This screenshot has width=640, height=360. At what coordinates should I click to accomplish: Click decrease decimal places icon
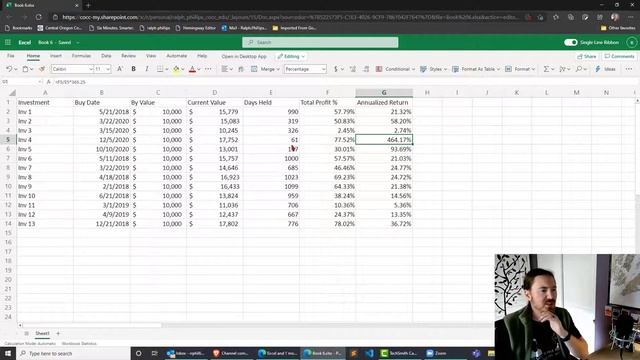pyautogui.click(x=366, y=69)
